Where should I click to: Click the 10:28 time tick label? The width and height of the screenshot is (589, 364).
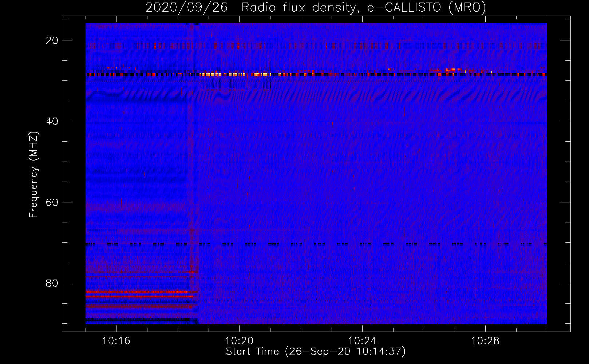pyautogui.click(x=485, y=341)
